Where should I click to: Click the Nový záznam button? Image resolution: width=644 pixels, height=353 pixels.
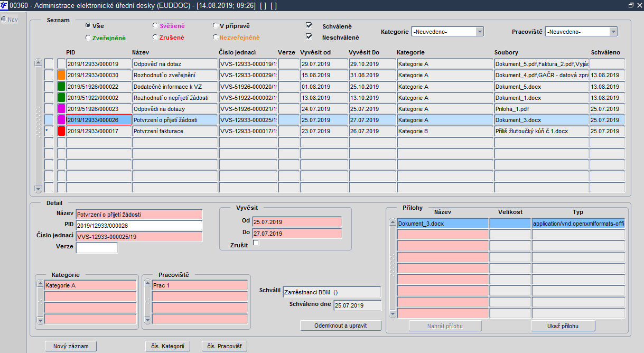point(71,347)
